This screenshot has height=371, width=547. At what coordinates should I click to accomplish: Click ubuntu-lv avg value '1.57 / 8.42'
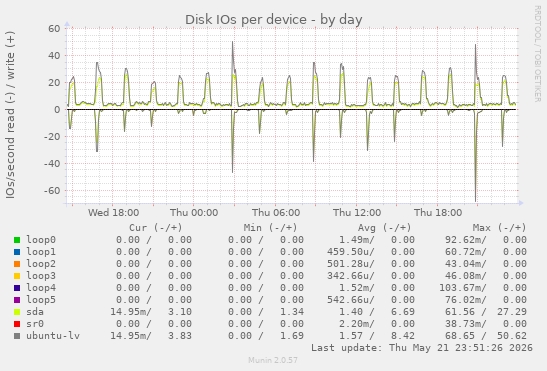377,335
